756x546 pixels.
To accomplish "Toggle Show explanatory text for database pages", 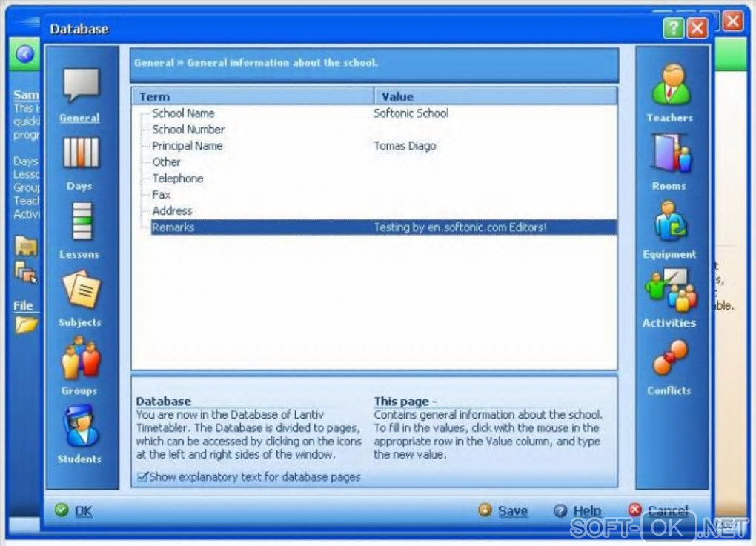I will coord(143,477).
